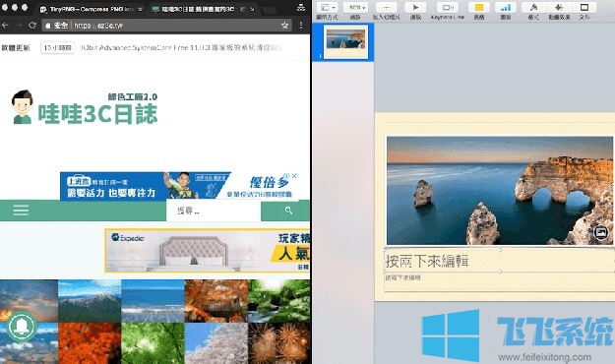The height and width of the screenshot is (364, 615).
Task: Open the Keynote document (文件) inspector
Action: pos(584,8)
